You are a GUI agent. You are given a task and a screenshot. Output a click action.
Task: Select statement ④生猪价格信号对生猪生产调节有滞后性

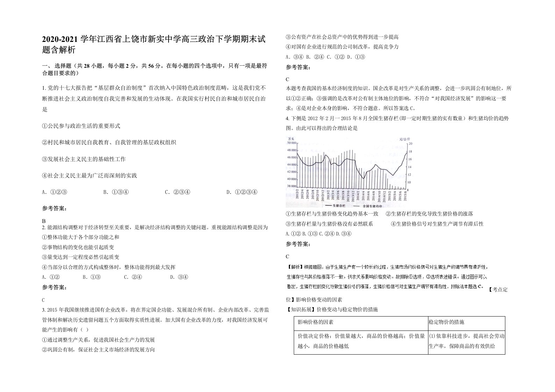437,224
